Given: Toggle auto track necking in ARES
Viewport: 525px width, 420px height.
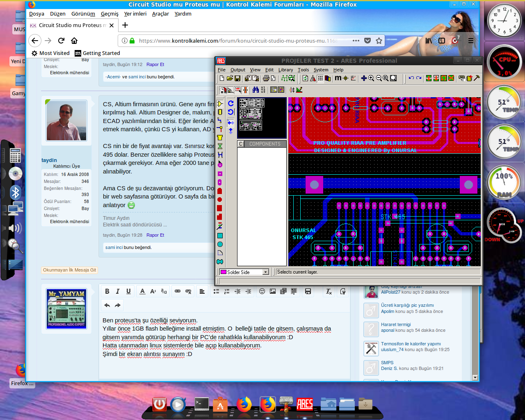Looking at the screenshot, I should coord(245,90).
